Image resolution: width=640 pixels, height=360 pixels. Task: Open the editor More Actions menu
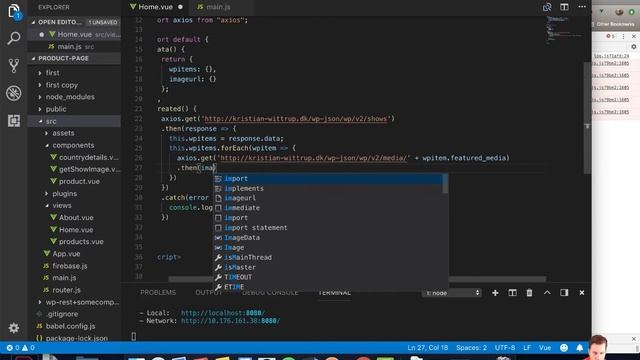tap(582, 7)
